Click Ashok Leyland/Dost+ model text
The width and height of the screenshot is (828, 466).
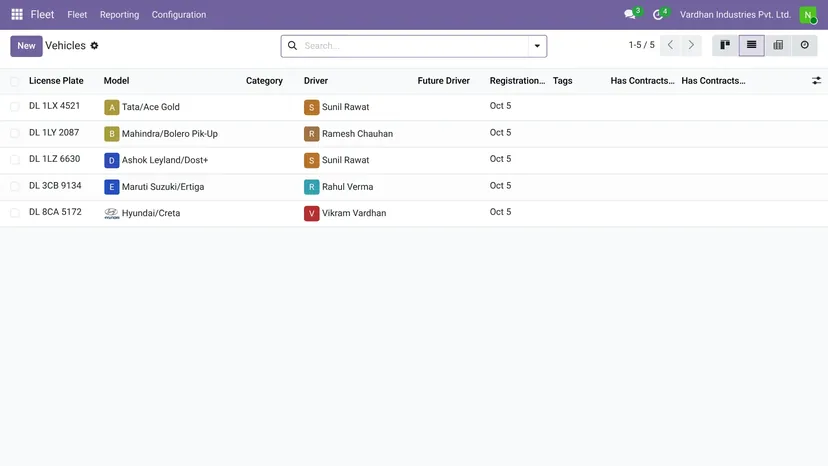tap(165, 160)
